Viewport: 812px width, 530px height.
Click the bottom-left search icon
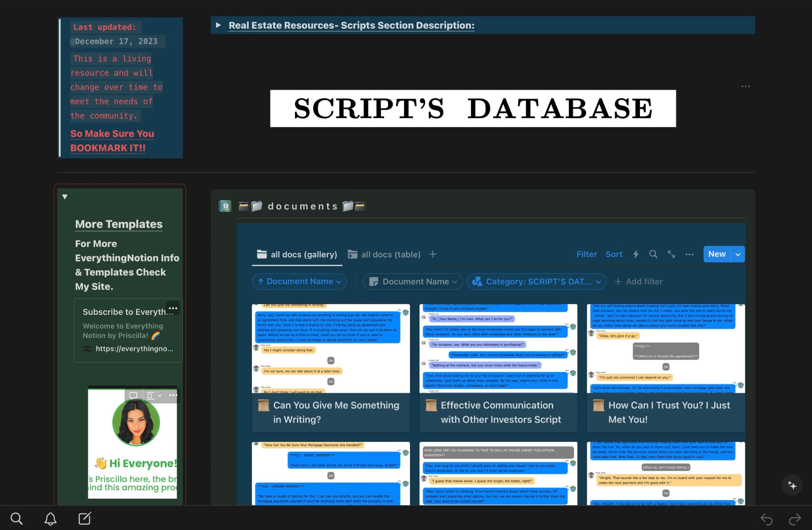click(16, 518)
